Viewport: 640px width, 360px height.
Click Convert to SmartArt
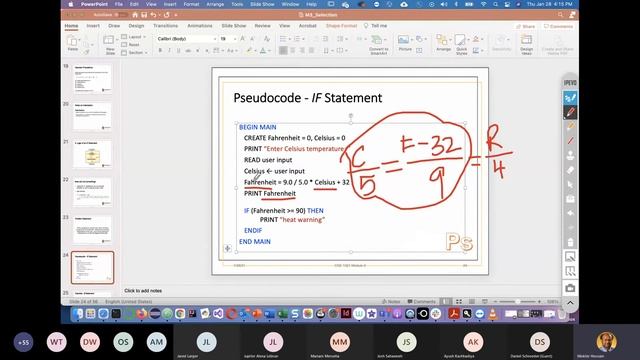378,44
